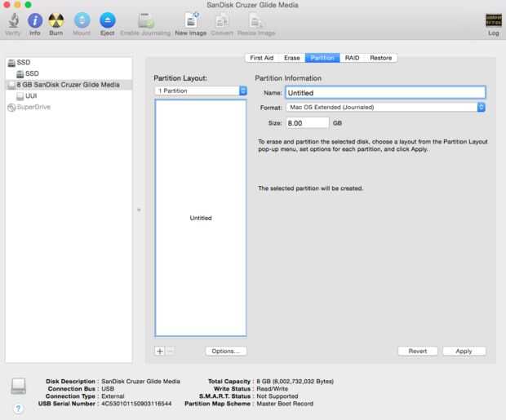Click the yellow minimize window button
The image size is (506, 420).
pyautogui.click(x=17, y=5)
